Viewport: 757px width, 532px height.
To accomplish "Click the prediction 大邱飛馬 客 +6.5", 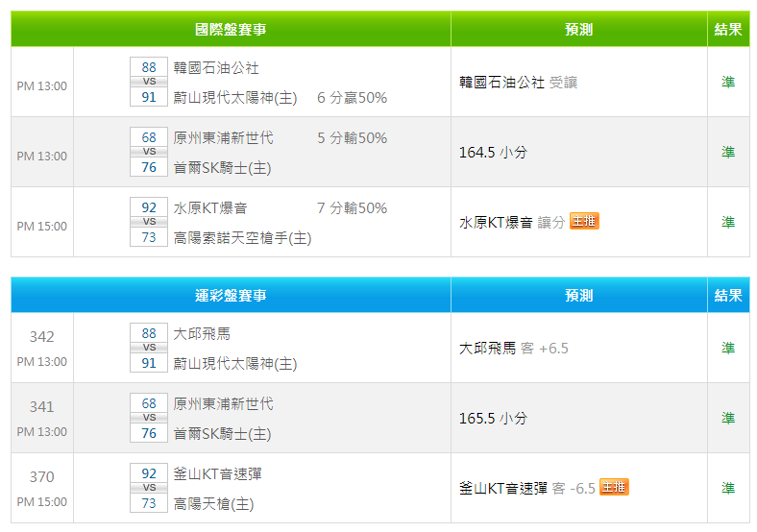I will point(513,348).
